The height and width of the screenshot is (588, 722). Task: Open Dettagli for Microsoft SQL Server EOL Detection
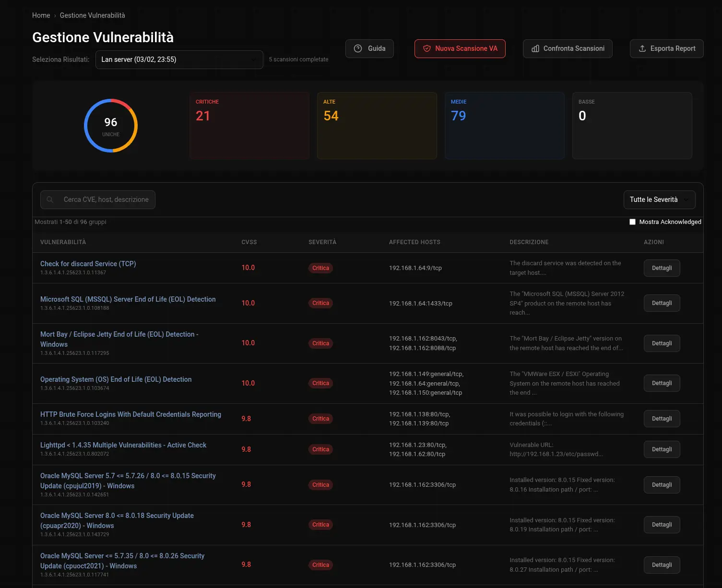pyautogui.click(x=662, y=303)
